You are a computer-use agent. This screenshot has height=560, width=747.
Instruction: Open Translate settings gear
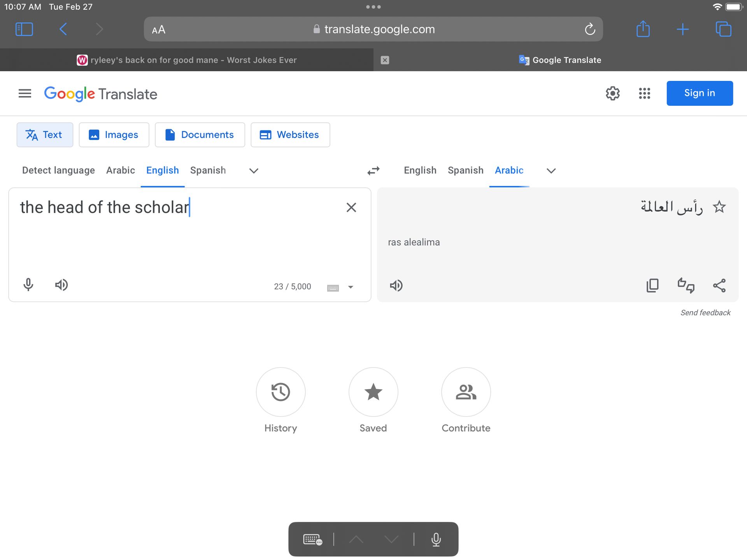pos(612,93)
